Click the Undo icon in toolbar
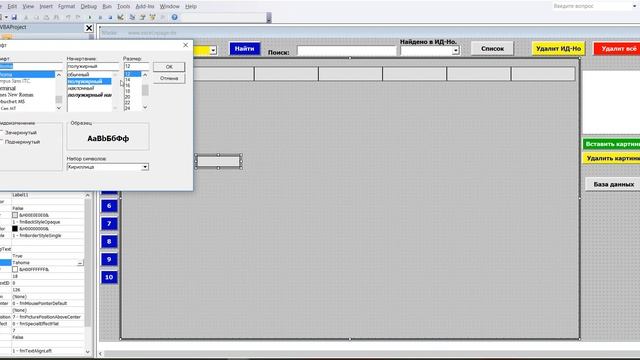The image size is (640, 360). coord(68,17)
